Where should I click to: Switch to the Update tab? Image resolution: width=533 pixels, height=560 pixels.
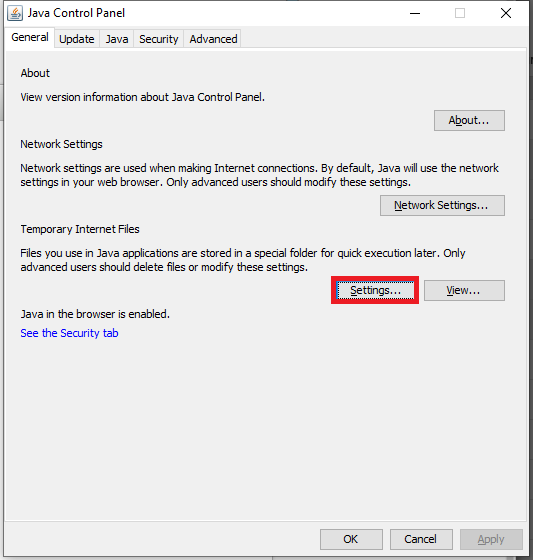(76, 39)
